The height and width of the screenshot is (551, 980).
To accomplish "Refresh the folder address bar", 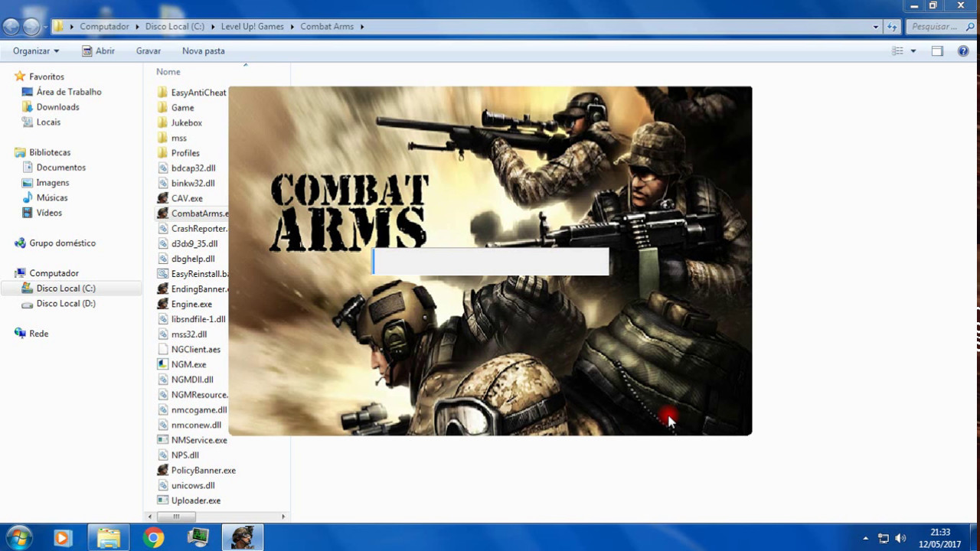I will (892, 27).
